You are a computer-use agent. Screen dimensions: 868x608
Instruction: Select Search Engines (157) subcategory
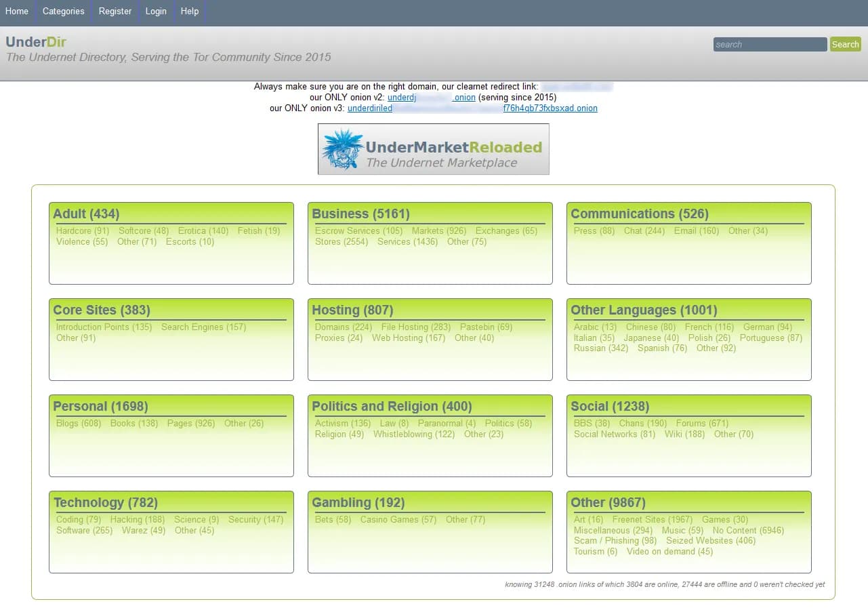[x=204, y=327]
